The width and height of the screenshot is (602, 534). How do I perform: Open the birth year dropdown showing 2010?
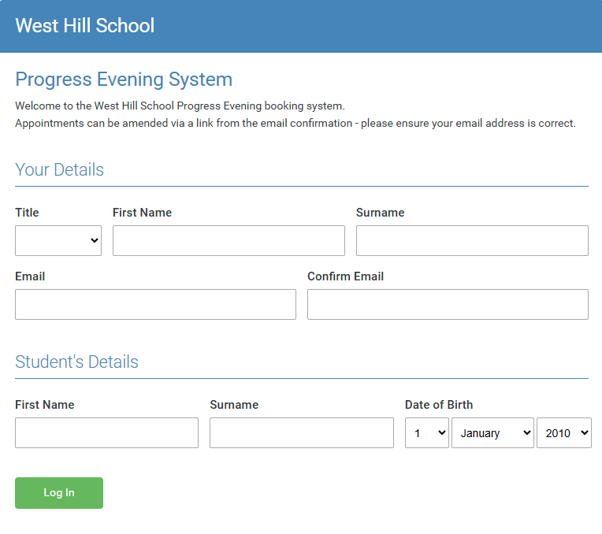click(x=564, y=433)
